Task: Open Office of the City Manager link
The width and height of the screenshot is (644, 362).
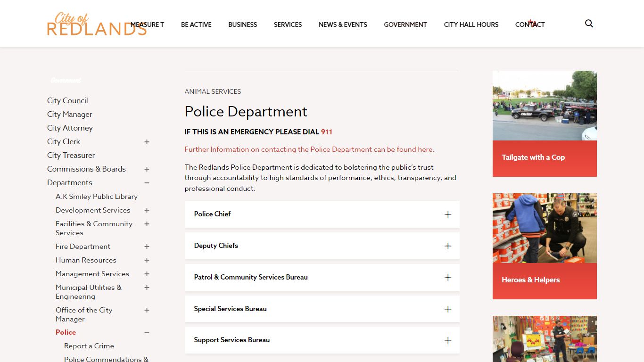Action: (x=84, y=314)
